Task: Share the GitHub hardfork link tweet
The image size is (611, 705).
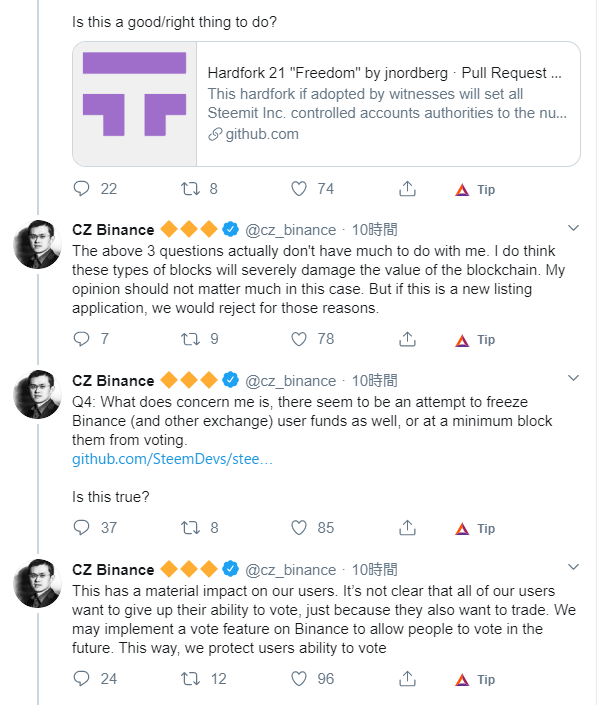Action: (407, 189)
